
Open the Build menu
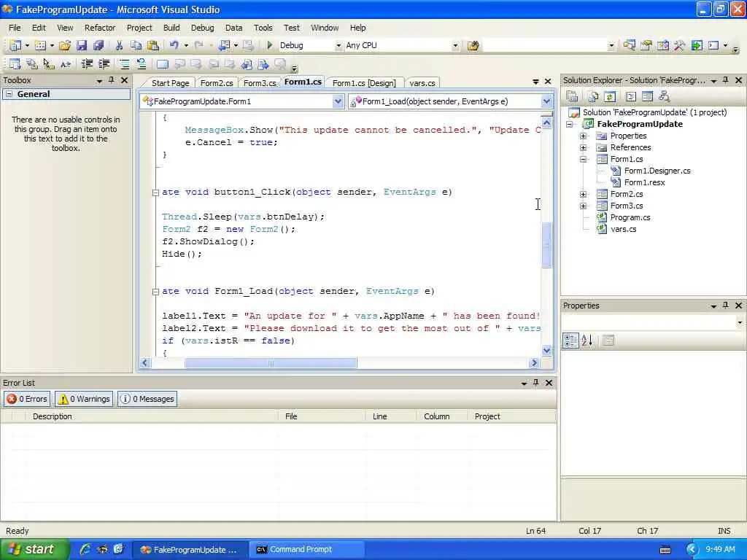171,28
